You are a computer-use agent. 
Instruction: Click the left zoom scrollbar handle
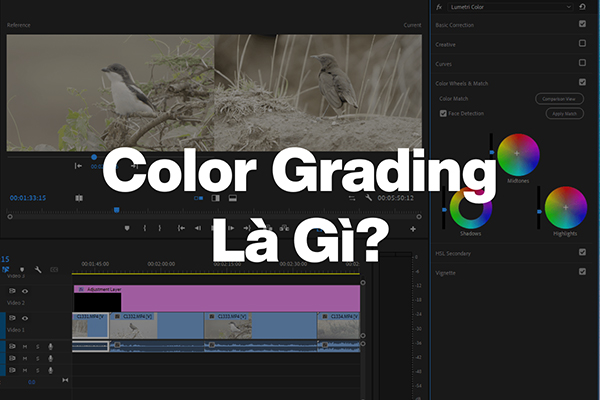click(10, 217)
